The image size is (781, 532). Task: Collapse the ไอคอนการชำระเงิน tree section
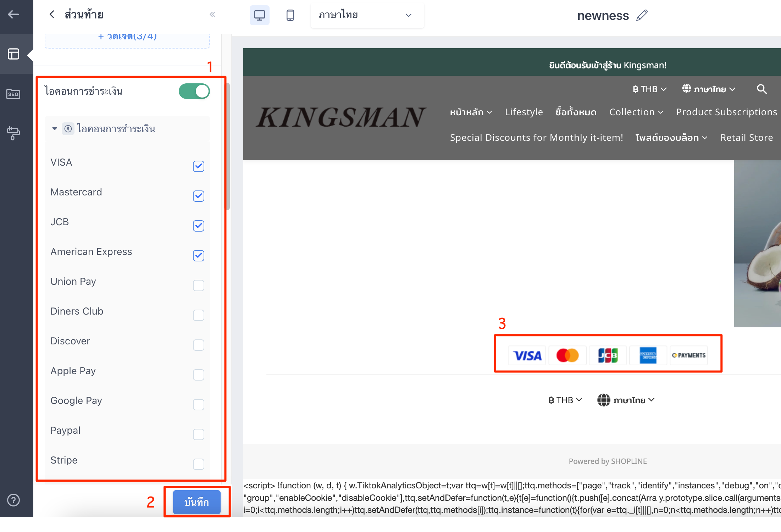(54, 128)
